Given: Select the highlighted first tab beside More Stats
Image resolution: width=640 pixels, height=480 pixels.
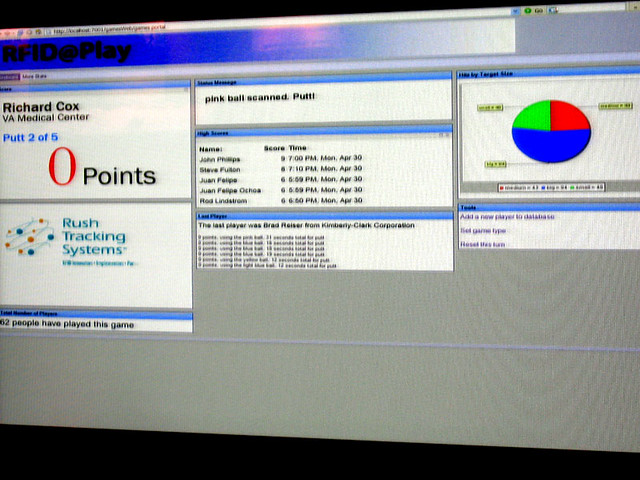Looking at the screenshot, I should (9, 76).
